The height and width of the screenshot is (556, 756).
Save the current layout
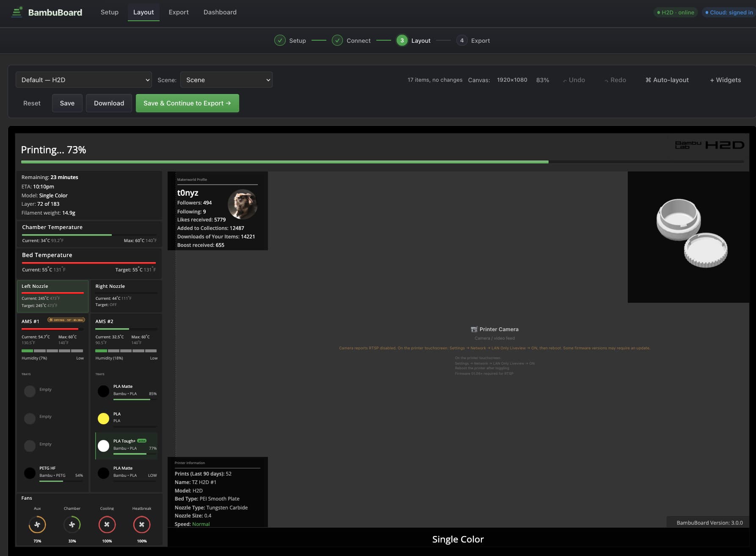[67, 103]
